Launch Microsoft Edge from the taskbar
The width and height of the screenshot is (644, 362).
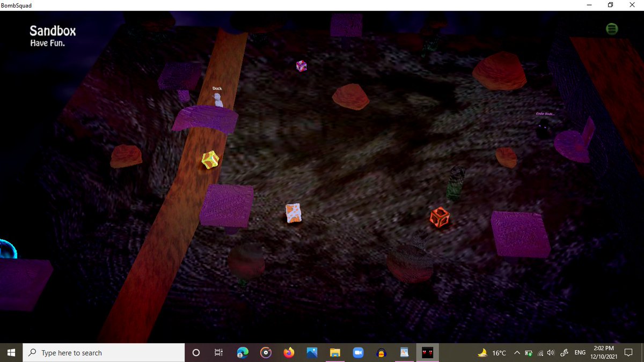[x=243, y=352]
